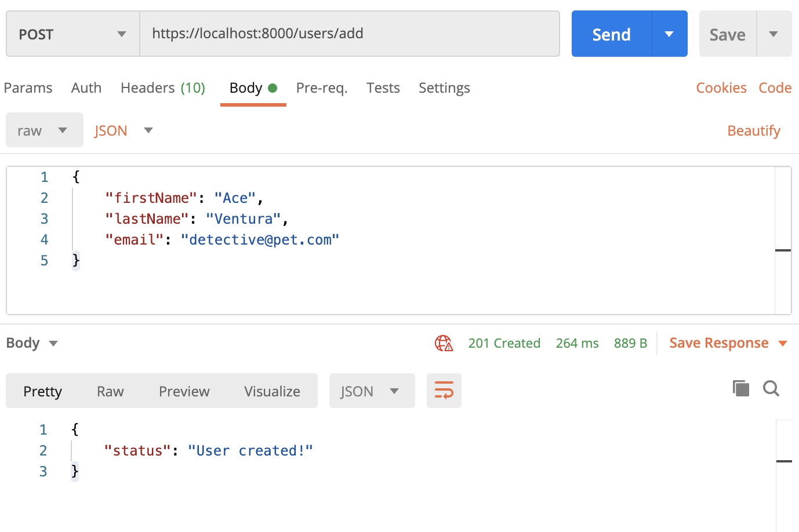Click the response body scrollbar
The width and height of the screenshot is (799, 532).
coord(784,475)
